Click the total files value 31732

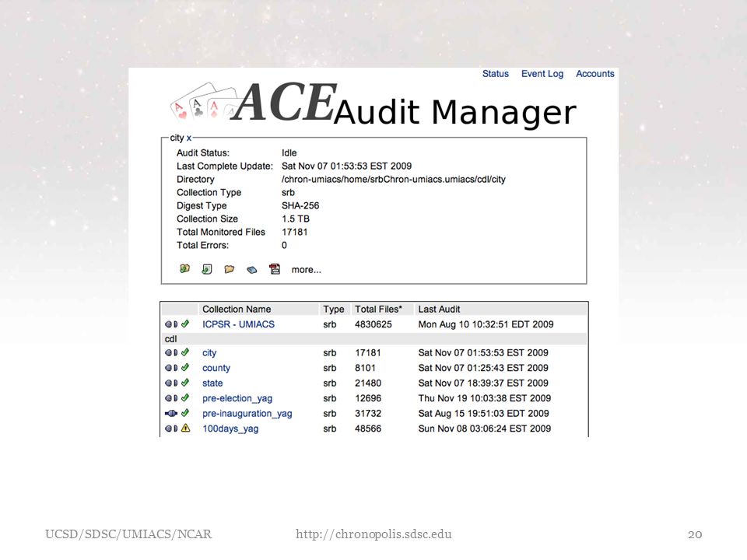coord(368,414)
